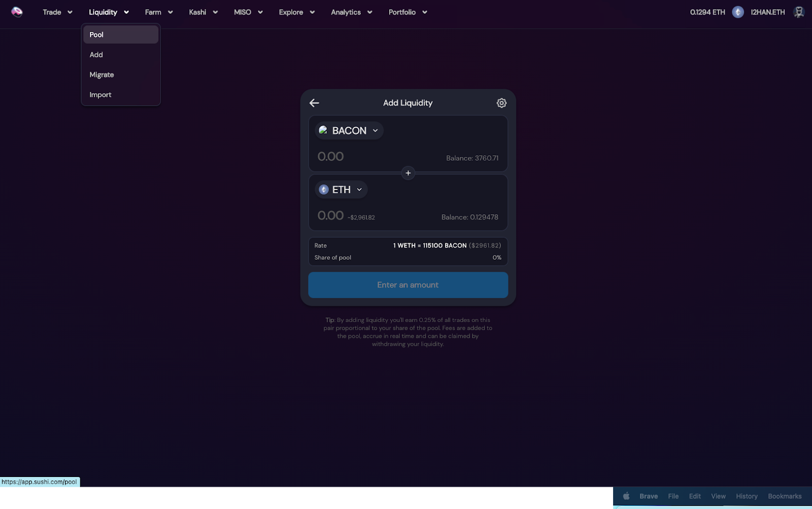The width and height of the screenshot is (812, 509).
Task: Collapse the Liquidity menu
Action: 109,12
